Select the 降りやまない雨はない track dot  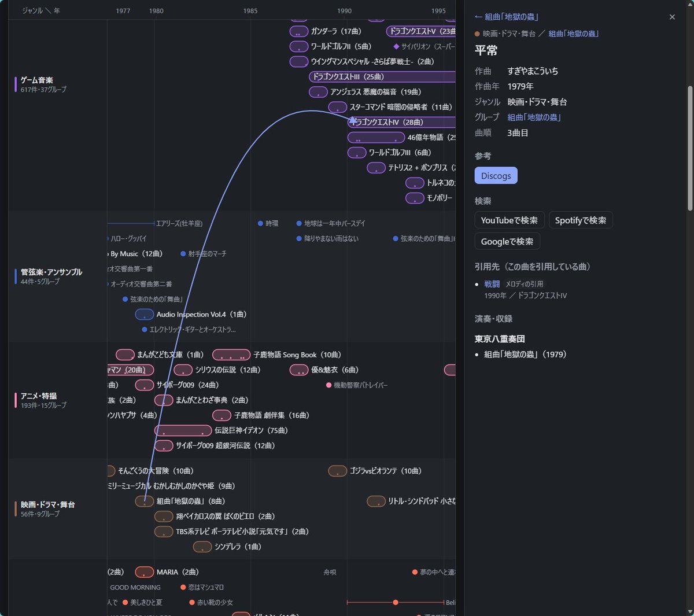299,238
